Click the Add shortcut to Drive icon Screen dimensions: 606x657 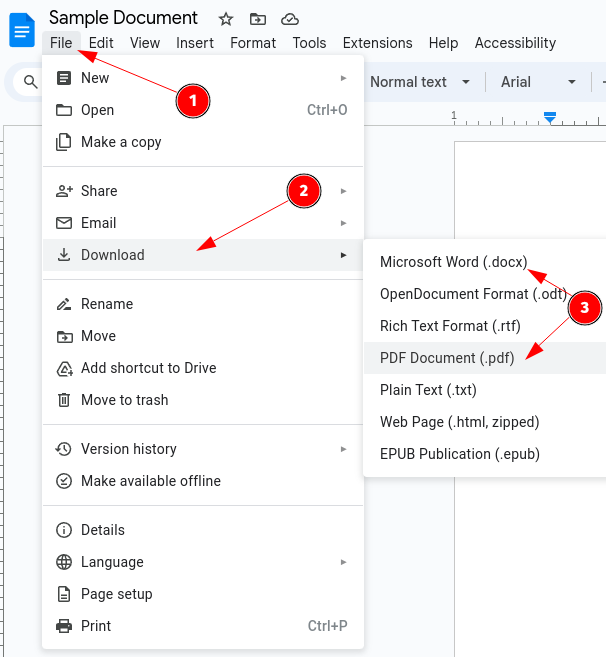(x=64, y=368)
